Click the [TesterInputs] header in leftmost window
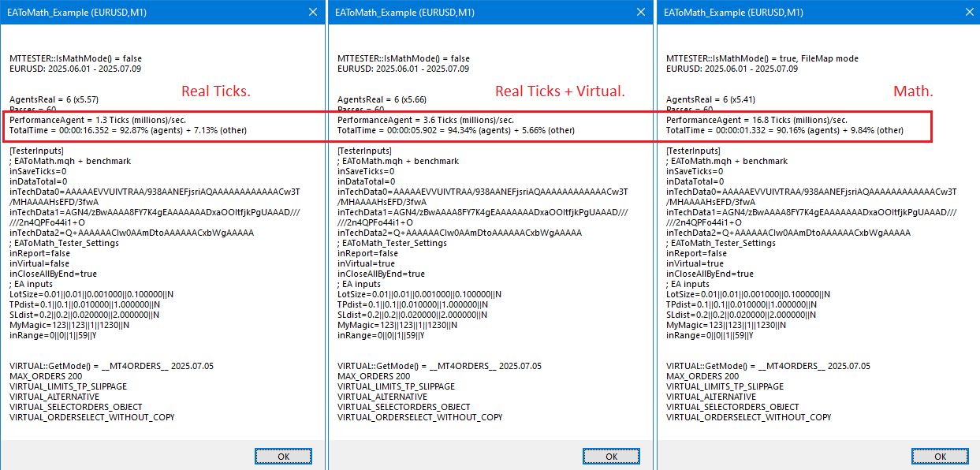This screenshot has height=470, width=980. [x=35, y=151]
